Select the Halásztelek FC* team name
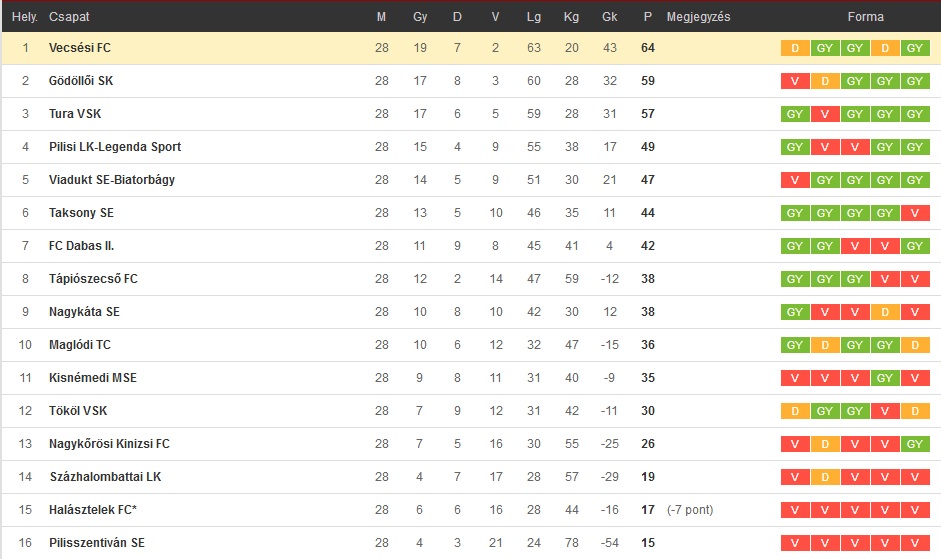Image resolution: width=941 pixels, height=559 pixels. pos(93,510)
